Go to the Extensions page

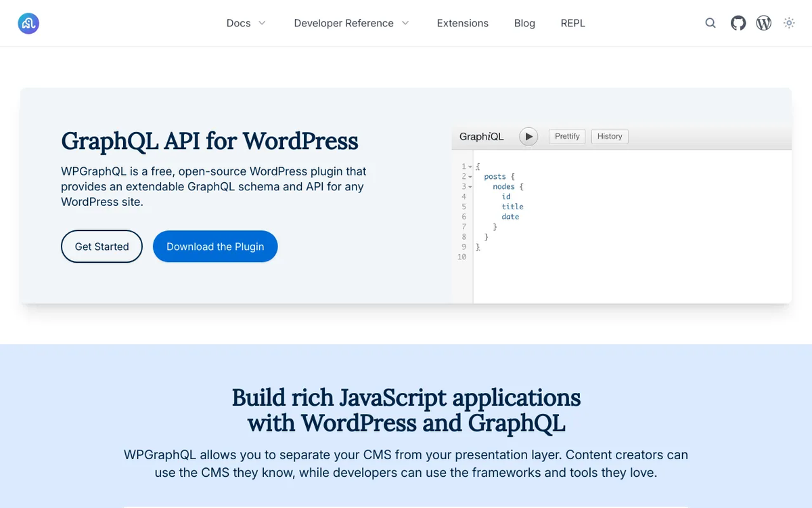click(463, 23)
